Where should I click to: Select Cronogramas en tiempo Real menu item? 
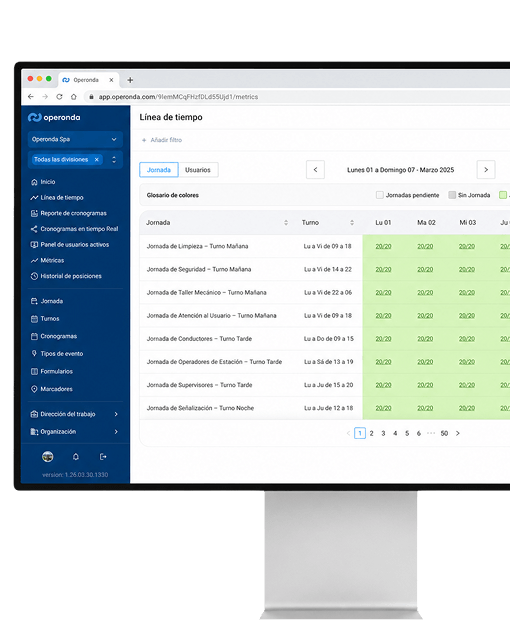coord(74,229)
